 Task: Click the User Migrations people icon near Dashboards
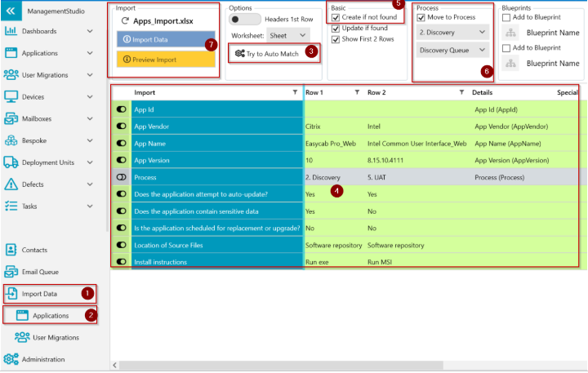(11, 74)
